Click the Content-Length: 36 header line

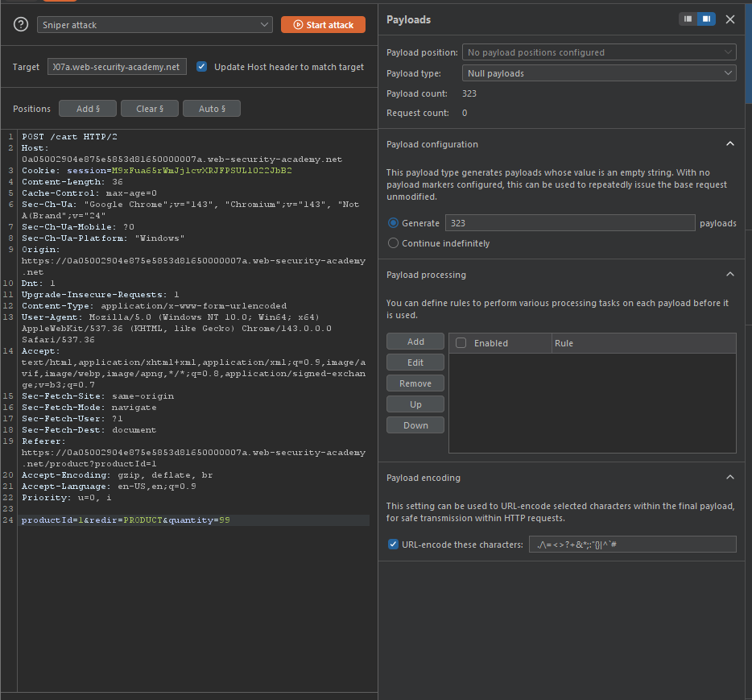pos(72,182)
